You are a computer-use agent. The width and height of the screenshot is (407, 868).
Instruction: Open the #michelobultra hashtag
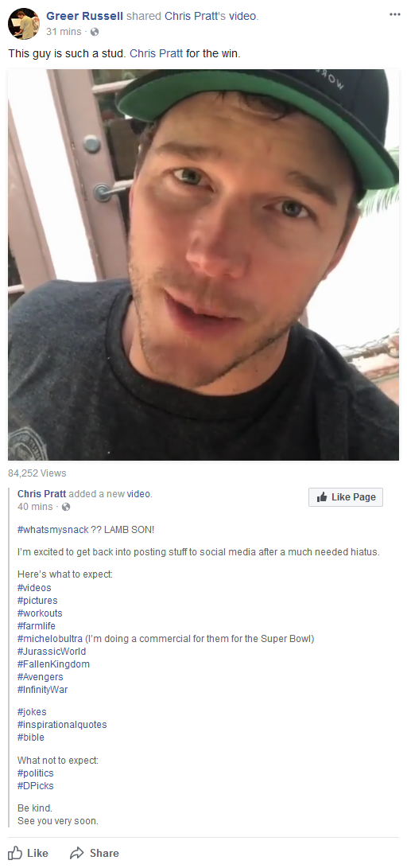tap(50, 639)
